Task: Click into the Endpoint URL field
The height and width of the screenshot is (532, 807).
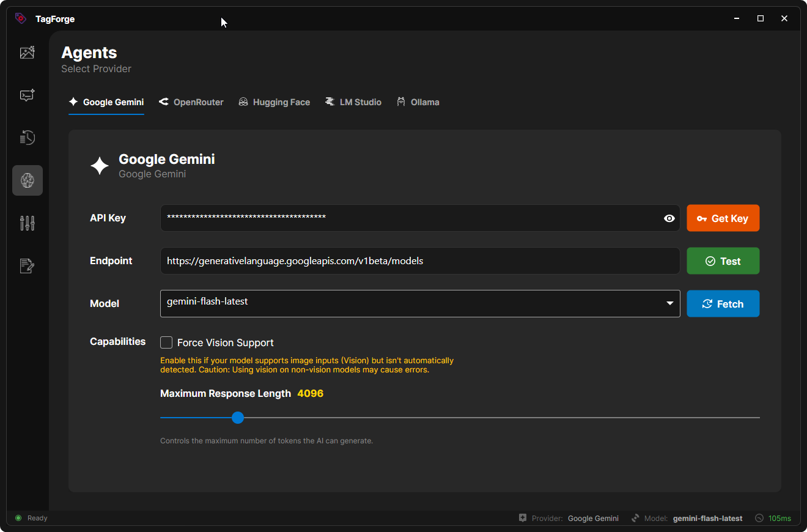Action: [x=420, y=261]
